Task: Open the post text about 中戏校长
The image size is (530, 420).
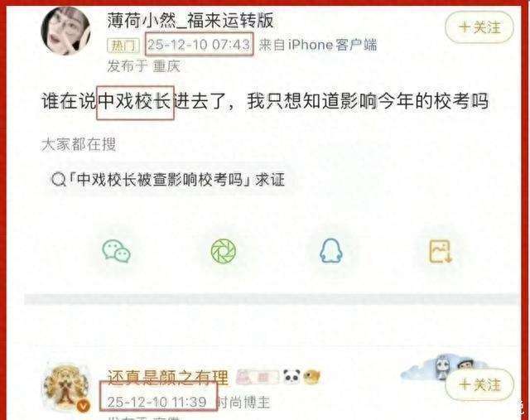Action: (x=265, y=101)
